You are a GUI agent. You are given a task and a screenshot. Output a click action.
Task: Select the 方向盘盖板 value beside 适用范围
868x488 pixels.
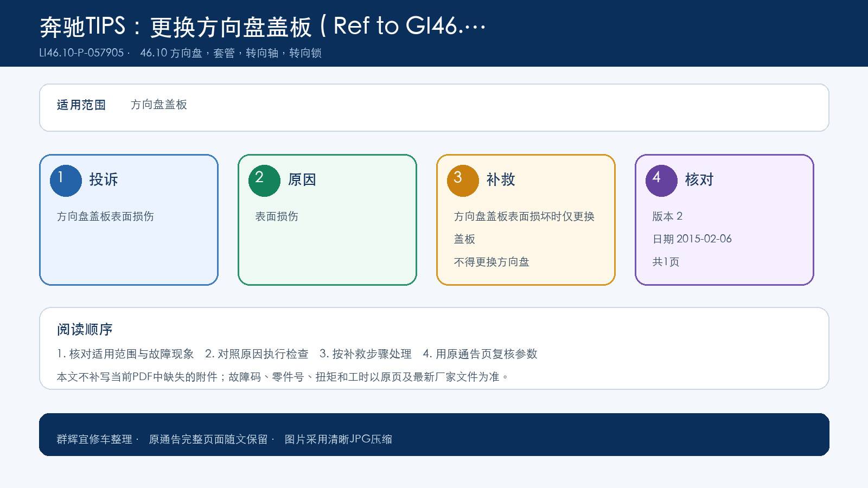(x=159, y=105)
